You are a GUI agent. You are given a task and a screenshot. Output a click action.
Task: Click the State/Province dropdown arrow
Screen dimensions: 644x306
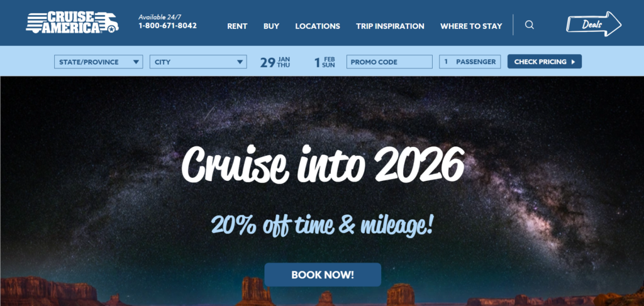point(136,62)
